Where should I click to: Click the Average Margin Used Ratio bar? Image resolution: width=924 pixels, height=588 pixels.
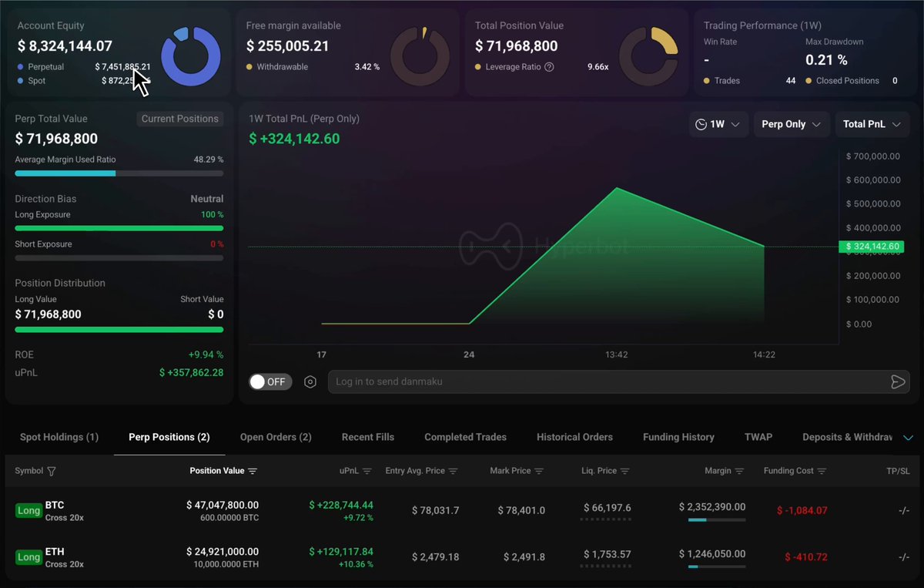point(119,173)
